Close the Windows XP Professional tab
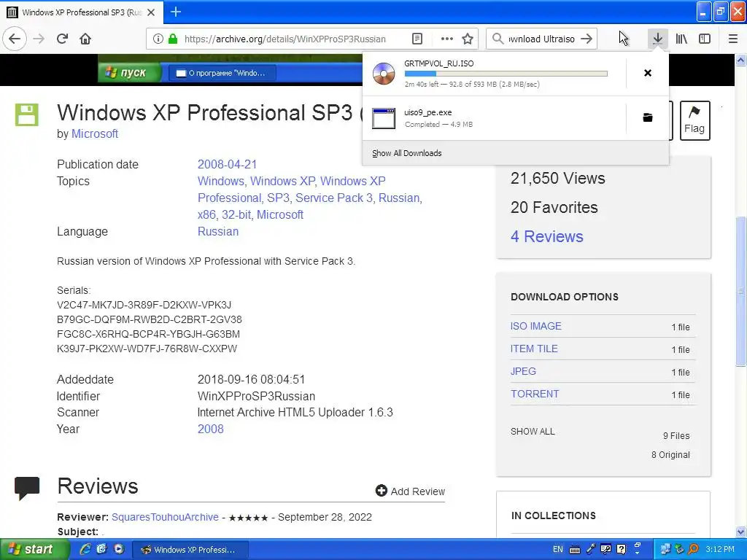Image resolution: width=747 pixels, height=560 pixels. pos(151,12)
